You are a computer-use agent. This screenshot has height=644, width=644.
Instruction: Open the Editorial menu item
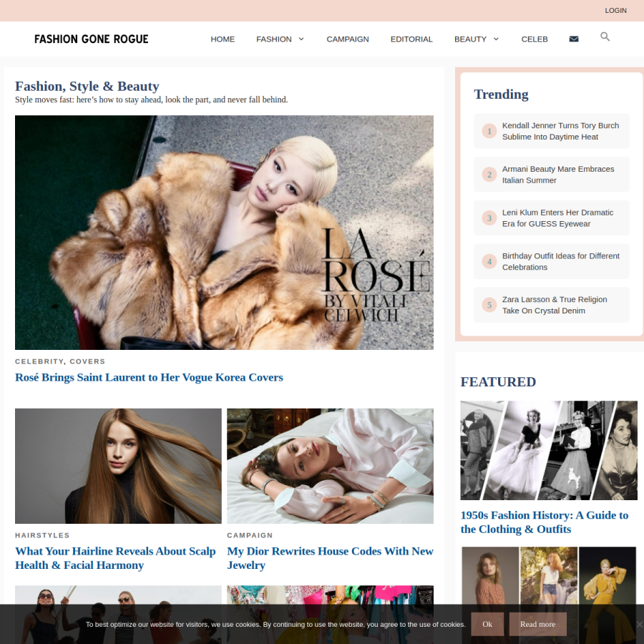pos(411,39)
